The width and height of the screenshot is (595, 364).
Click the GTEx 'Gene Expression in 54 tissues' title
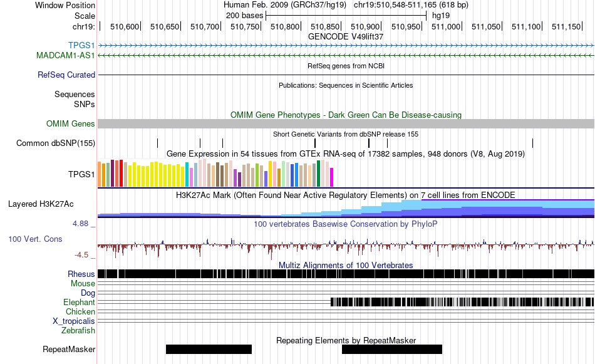coord(346,153)
